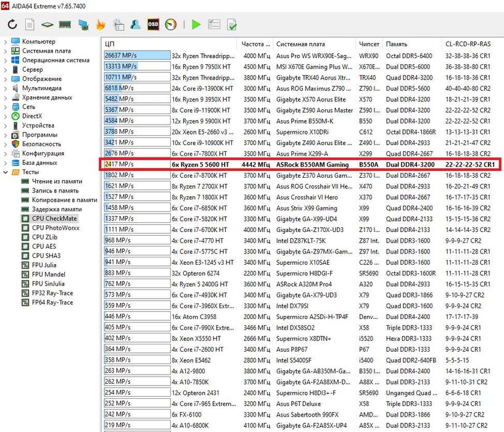Expand the Сеть node arrow
The image size is (504, 432).
(5, 107)
